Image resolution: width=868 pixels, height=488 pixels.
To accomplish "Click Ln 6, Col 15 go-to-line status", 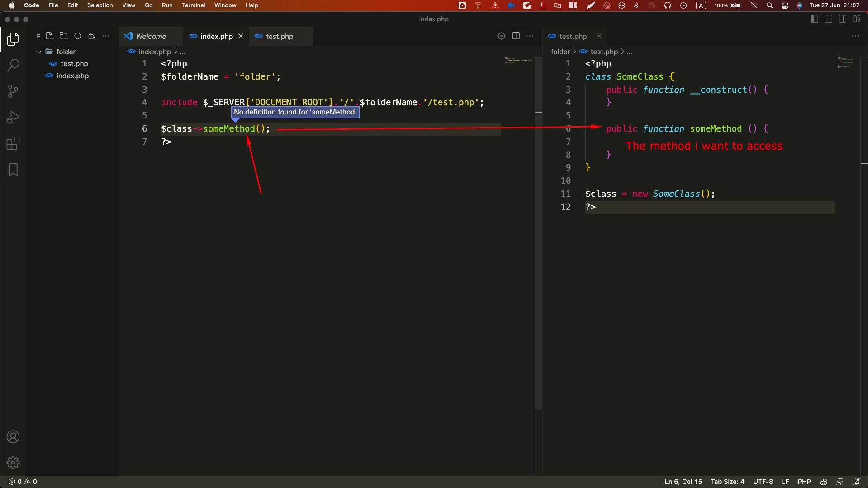I will click(683, 482).
